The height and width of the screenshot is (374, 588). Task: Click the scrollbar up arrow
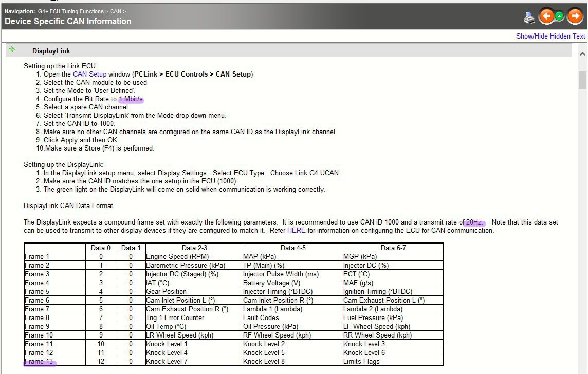pyautogui.click(x=582, y=54)
